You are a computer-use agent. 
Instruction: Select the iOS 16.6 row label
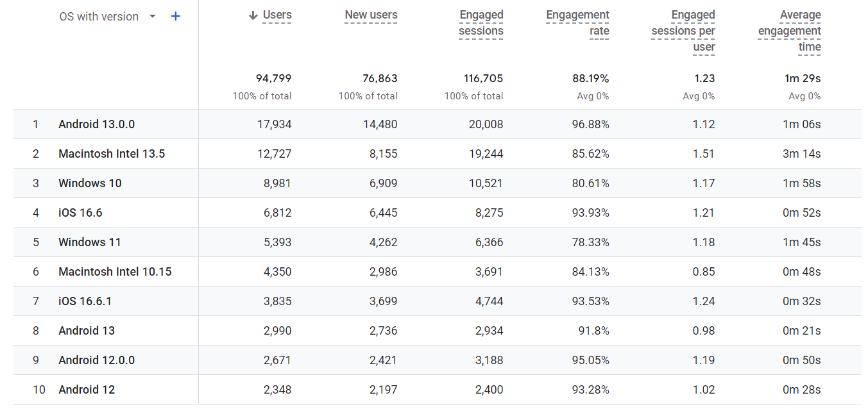tap(80, 213)
